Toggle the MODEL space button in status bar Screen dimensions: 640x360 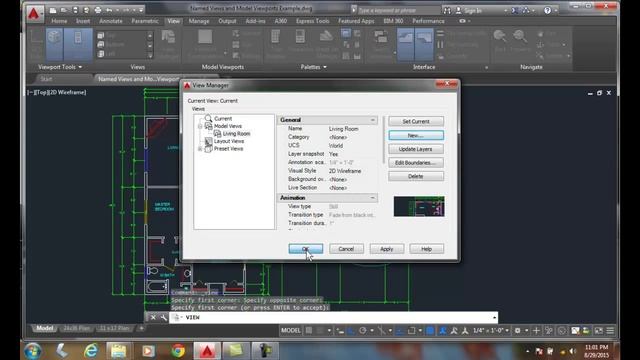tap(291, 331)
